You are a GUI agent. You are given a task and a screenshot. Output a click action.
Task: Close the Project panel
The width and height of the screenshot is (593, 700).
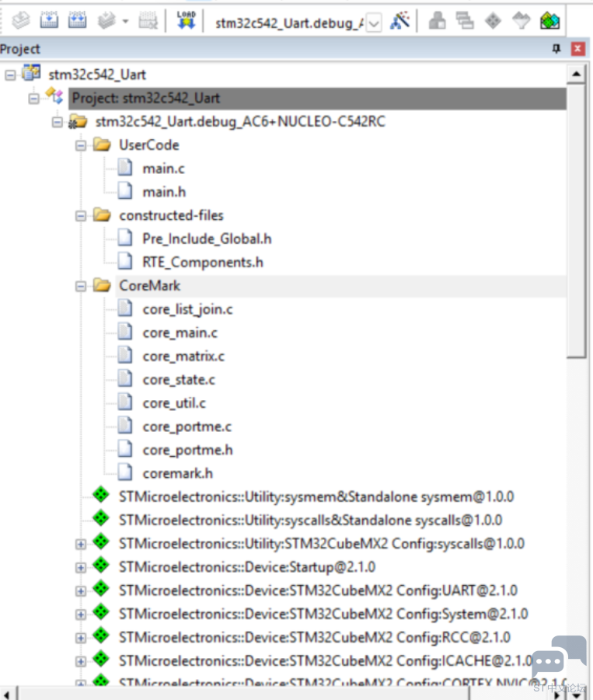click(577, 48)
